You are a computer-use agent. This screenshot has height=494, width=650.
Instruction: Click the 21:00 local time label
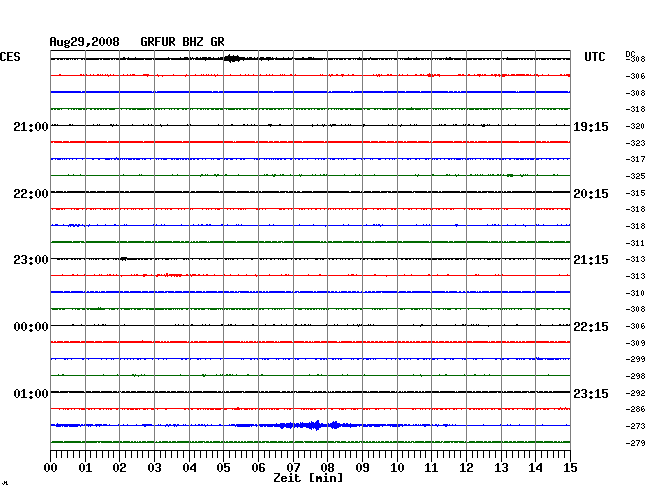(31, 126)
